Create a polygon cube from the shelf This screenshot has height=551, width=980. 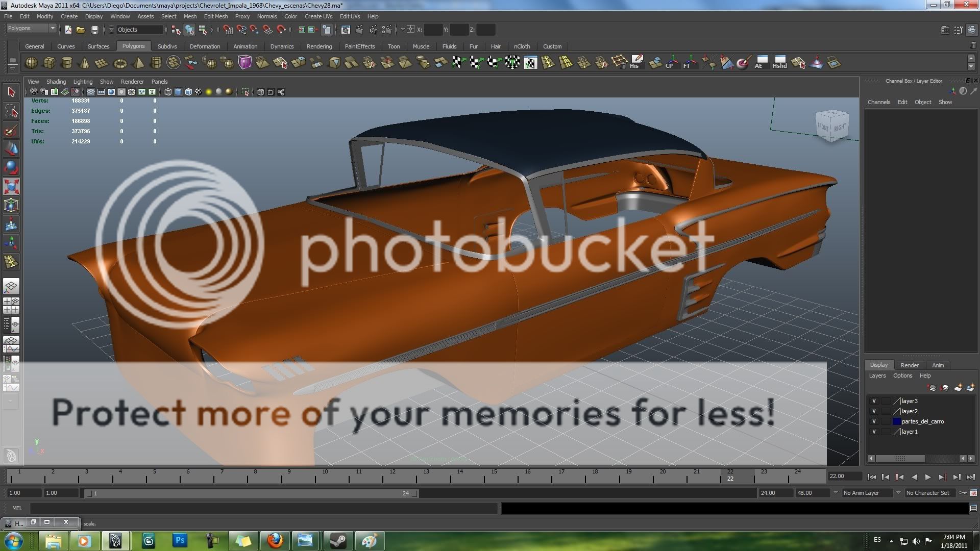(50, 63)
